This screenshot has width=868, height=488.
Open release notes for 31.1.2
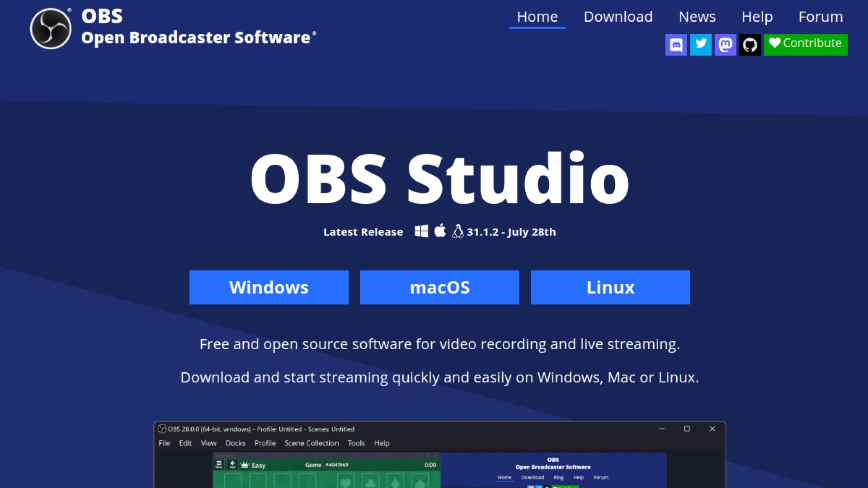[x=511, y=232]
